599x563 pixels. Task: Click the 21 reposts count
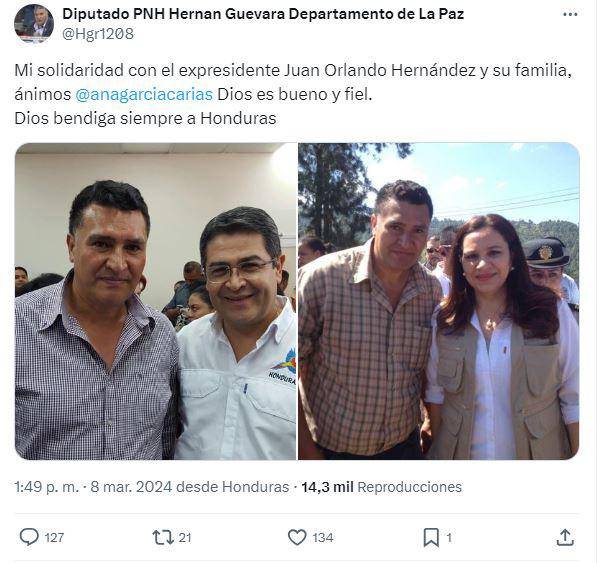(x=185, y=538)
